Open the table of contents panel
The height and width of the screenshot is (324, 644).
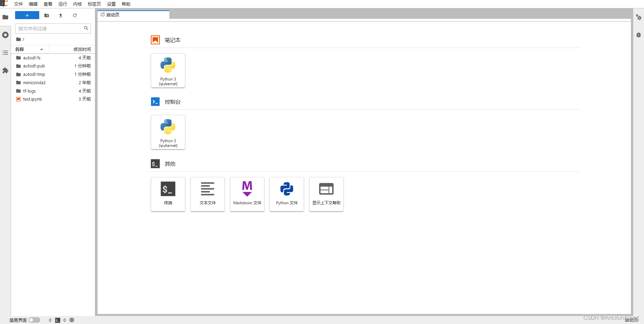pos(5,53)
